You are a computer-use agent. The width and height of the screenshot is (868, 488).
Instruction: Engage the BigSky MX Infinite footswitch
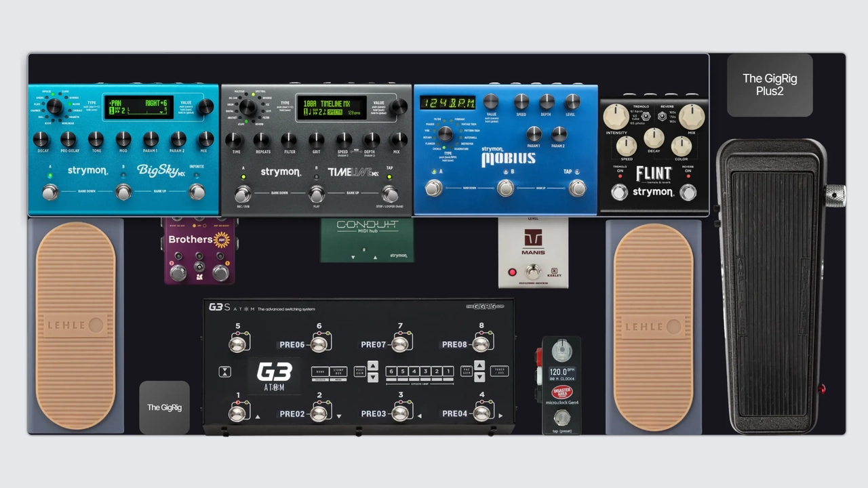(x=197, y=192)
